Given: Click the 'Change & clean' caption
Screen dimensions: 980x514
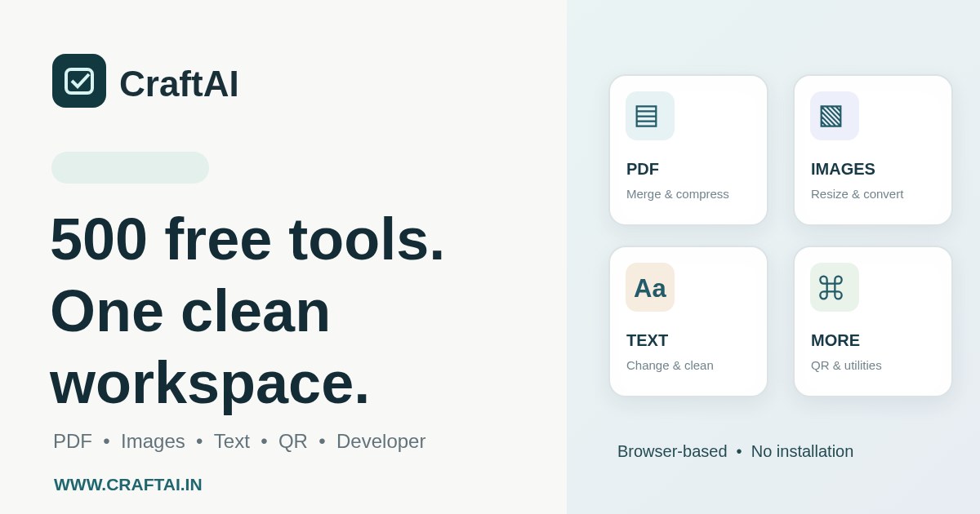Looking at the screenshot, I should 670,366.
